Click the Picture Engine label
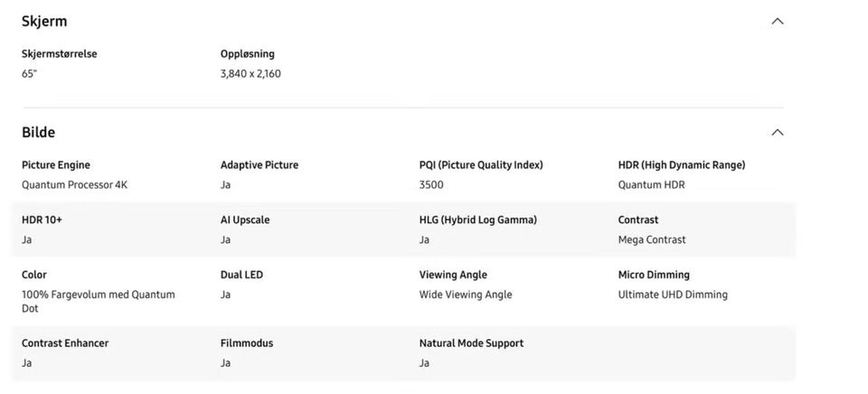The width and height of the screenshot is (868, 394). click(56, 165)
